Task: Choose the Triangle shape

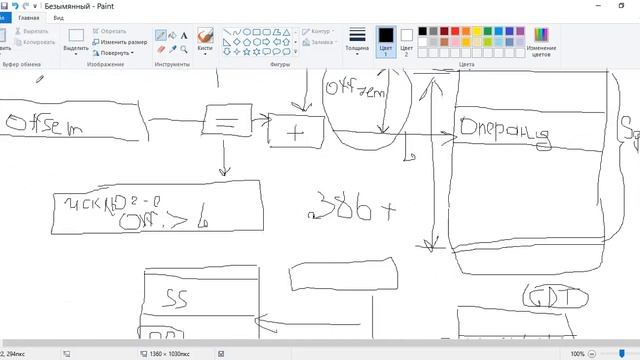Action: click(x=287, y=32)
